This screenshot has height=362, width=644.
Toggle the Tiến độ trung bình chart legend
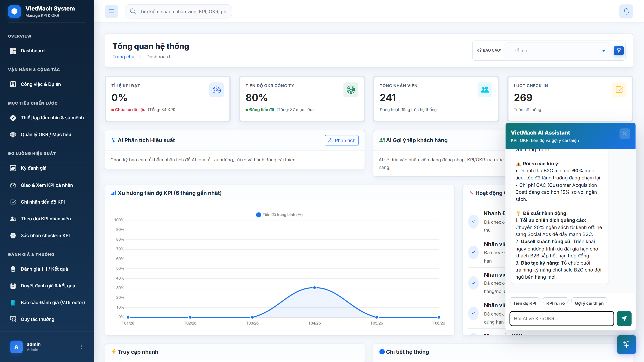tap(280, 215)
